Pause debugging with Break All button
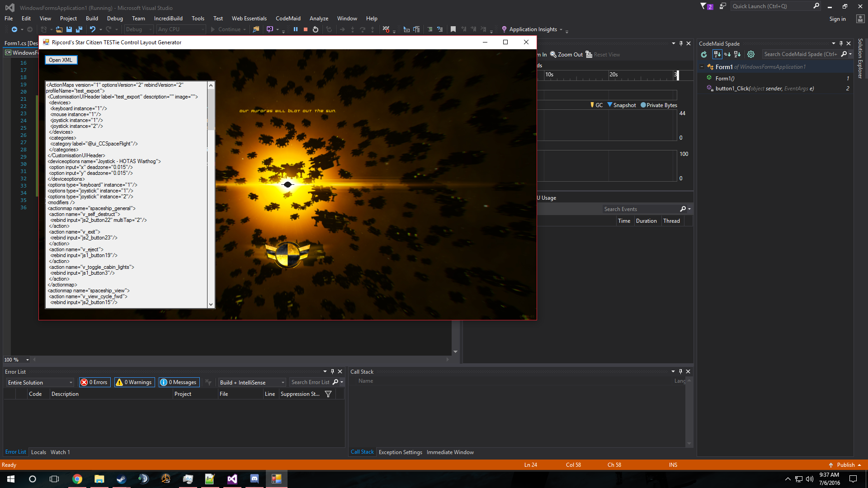This screenshot has width=868, height=488. pyautogui.click(x=296, y=29)
